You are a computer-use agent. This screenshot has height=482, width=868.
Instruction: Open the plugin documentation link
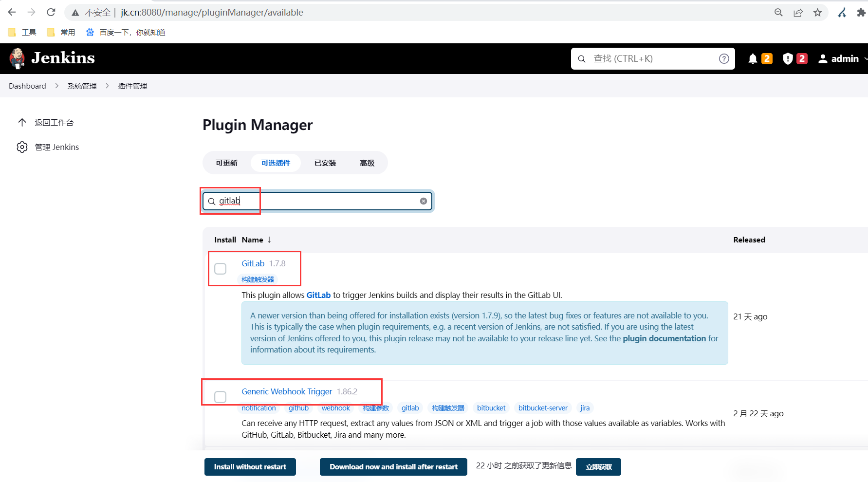coord(665,338)
